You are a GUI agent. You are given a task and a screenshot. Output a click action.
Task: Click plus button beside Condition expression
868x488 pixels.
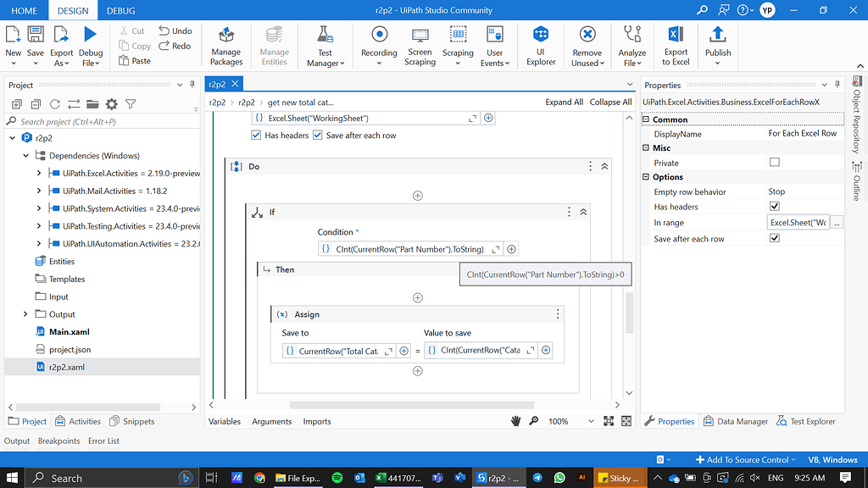point(511,250)
